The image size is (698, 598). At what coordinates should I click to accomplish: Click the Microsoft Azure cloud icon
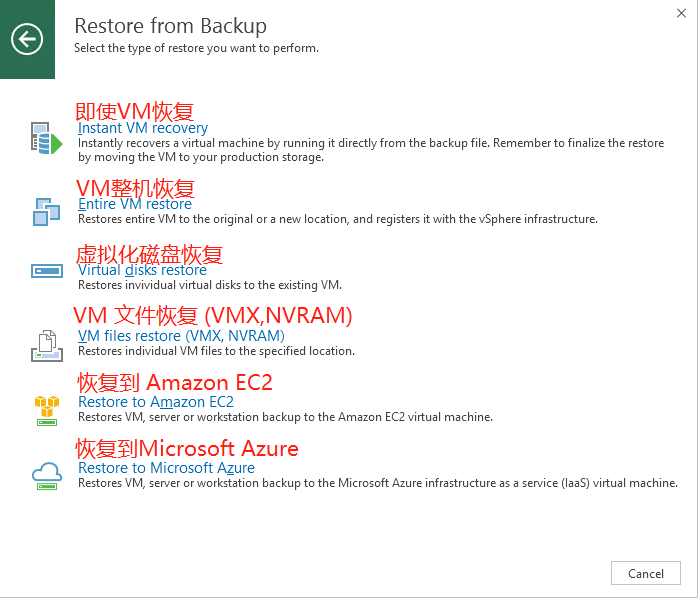[47, 476]
